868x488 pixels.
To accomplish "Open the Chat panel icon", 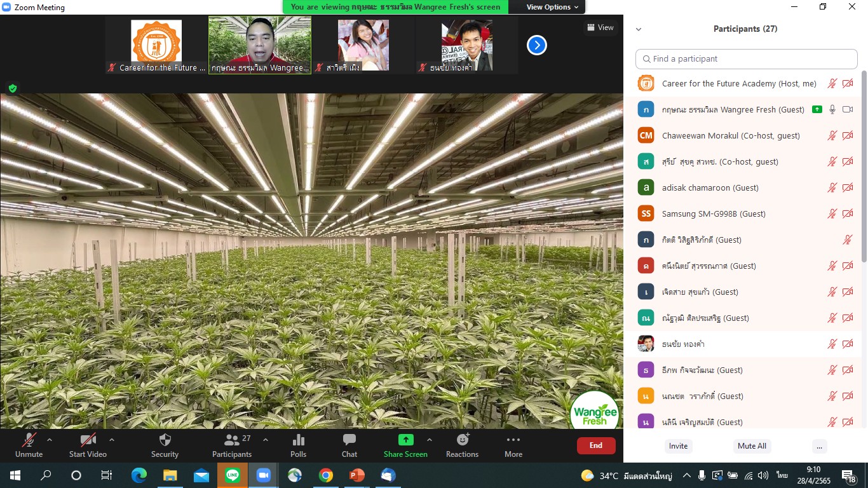I will pyautogui.click(x=349, y=440).
